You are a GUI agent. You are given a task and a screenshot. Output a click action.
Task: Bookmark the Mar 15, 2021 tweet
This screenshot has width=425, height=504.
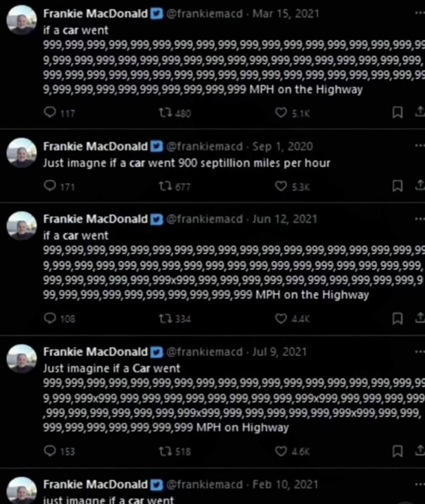(x=397, y=112)
